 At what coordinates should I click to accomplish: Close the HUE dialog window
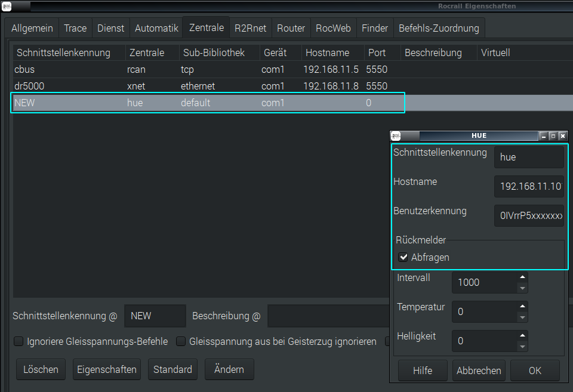pyautogui.click(x=562, y=136)
